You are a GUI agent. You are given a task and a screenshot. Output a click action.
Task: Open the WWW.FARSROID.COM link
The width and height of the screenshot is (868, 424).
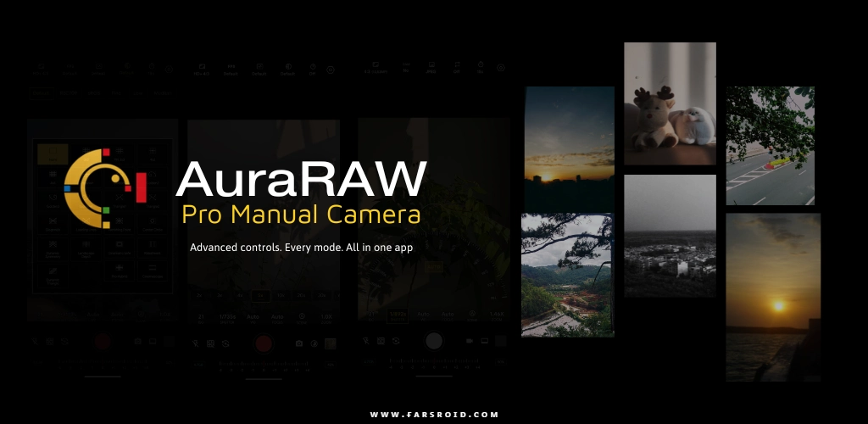(434, 414)
